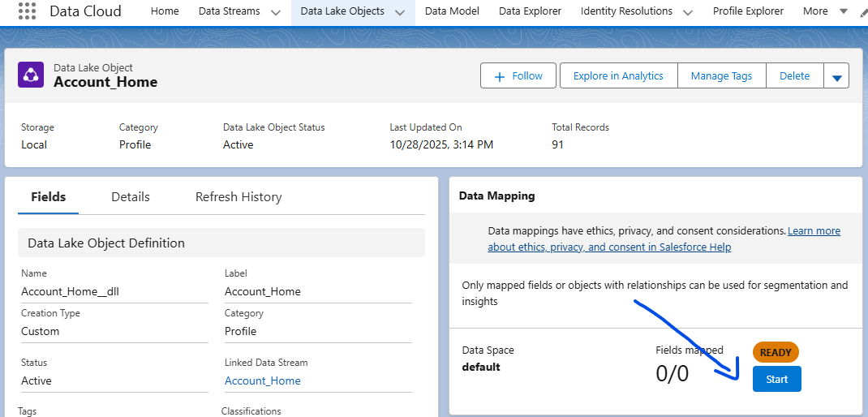
Task: Open the Data Lake Objects tab dropdown chevron
Action: tap(400, 12)
